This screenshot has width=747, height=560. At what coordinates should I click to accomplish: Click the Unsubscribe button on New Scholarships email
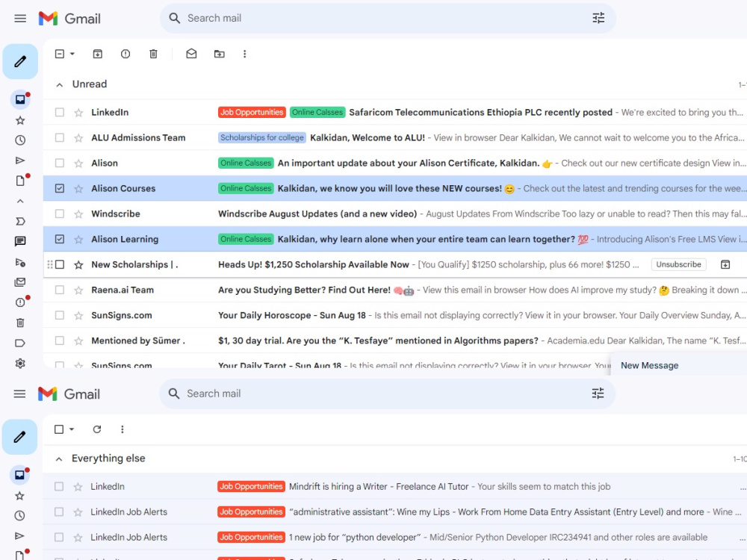pos(678,264)
